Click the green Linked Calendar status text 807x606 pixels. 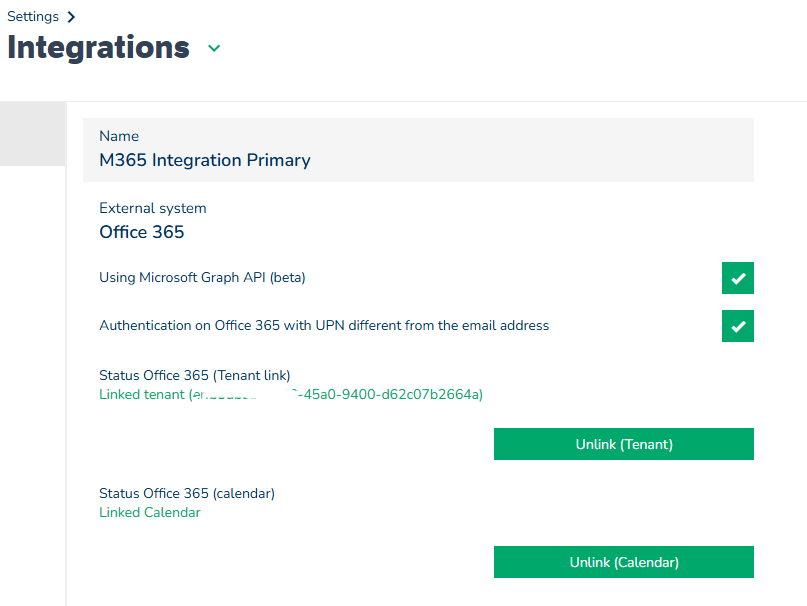(x=149, y=512)
